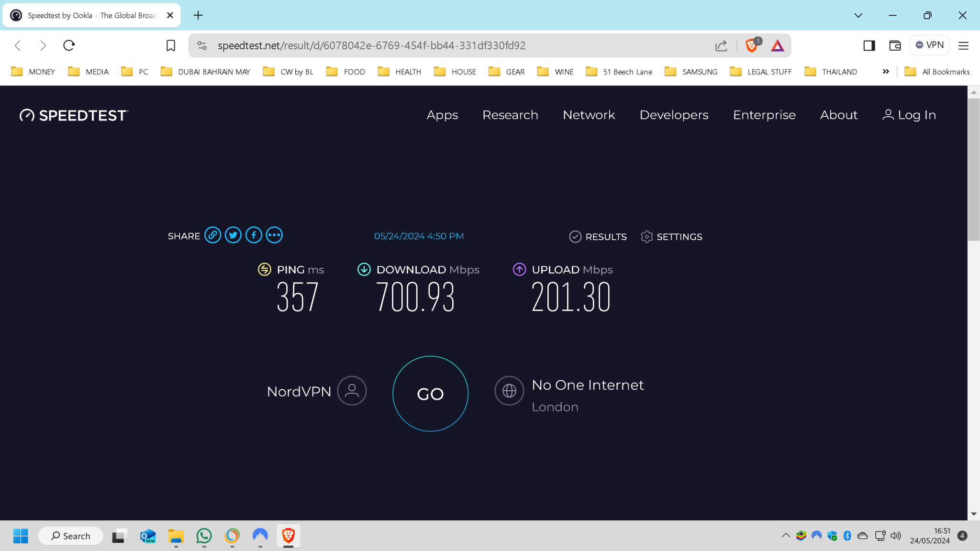
Task: Click the taskbar Search box
Action: click(x=71, y=536)
